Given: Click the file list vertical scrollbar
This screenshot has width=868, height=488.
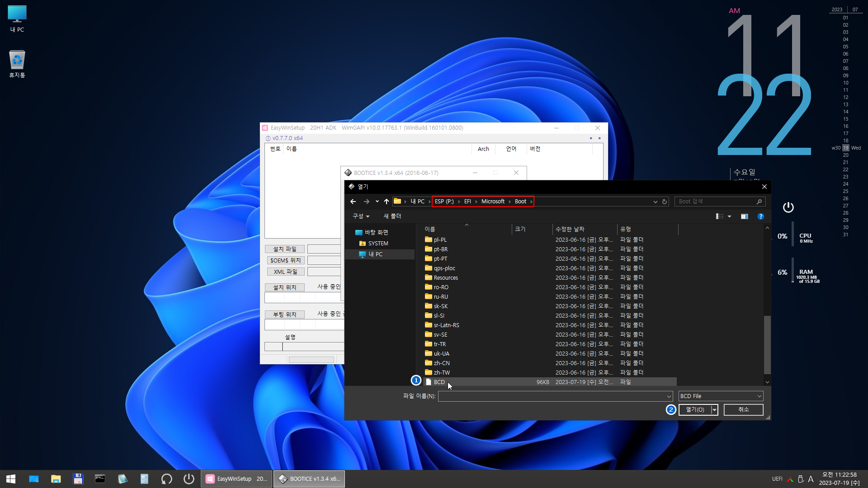Looking at the screenshot, I should [767, 344].
